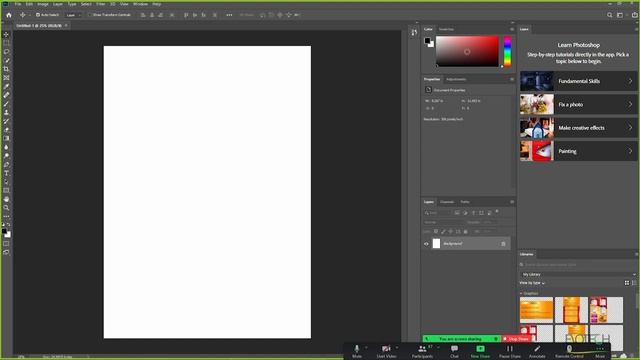The width and height of the screenshot is (640, 360).
Task: Select the Horizontal Type tool
Action: [x=6, y=173]
